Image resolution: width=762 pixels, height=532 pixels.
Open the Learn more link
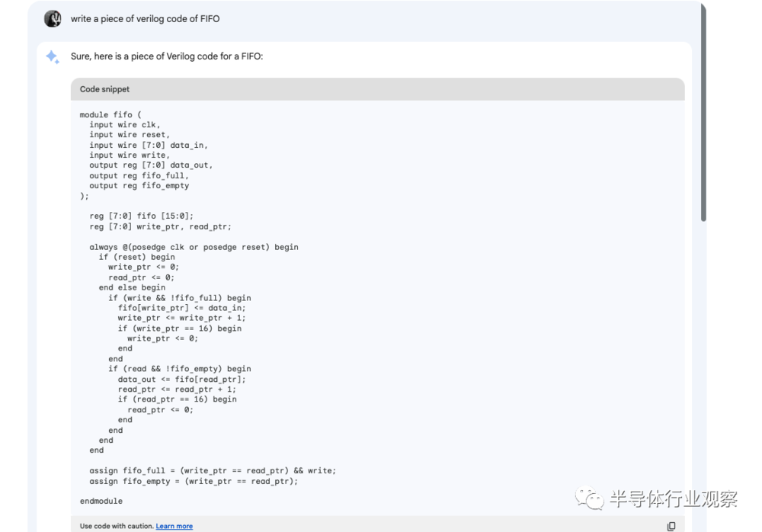[174, 526]
